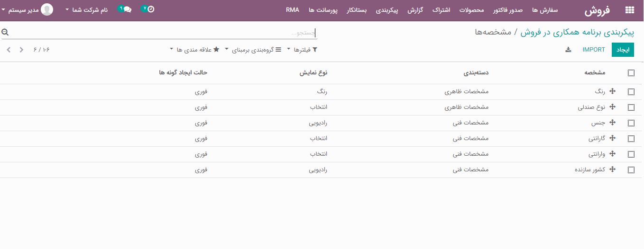644x249 pixels.
Task: Expand the علاقه مندی ها favorites dropdown
Action: point(194,50)
